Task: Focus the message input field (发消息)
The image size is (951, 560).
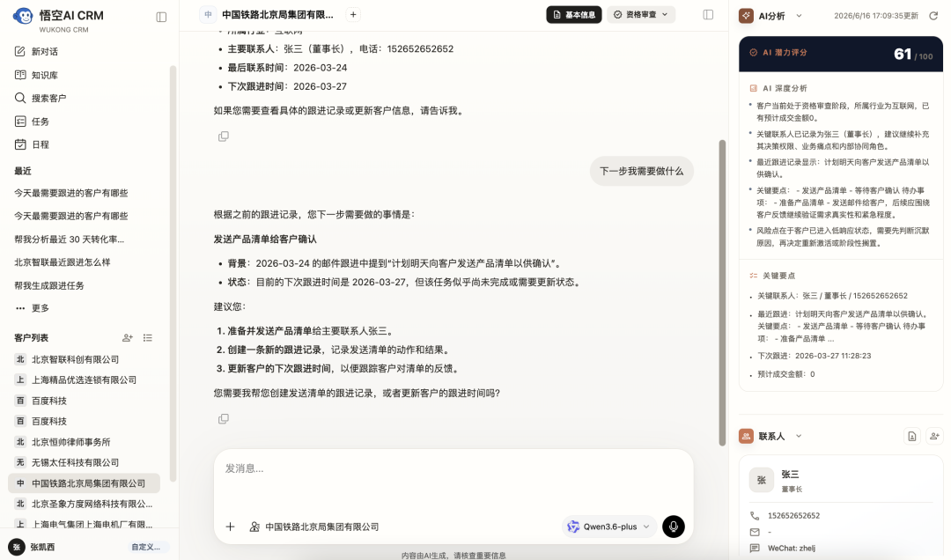Action: tap(453, 479)
